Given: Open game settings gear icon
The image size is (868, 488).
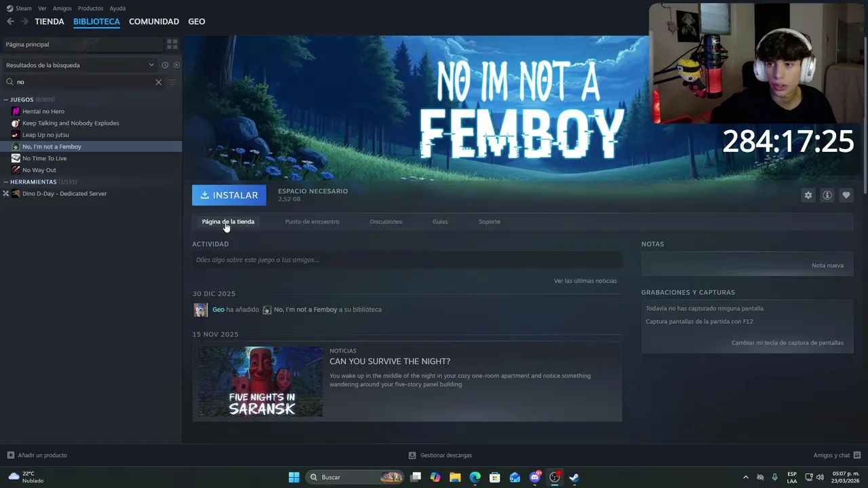Looking at the screenshot, I should click(808, 195).
